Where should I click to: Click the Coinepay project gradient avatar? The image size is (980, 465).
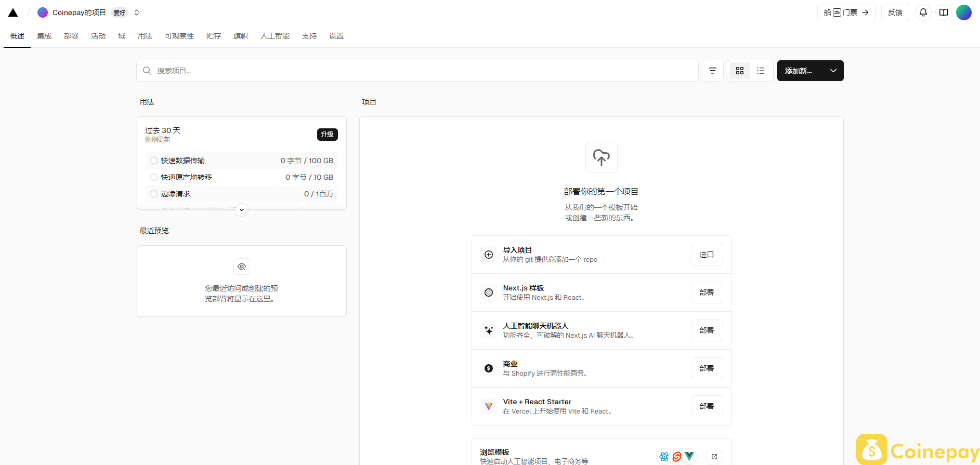(x=43, y=12)
